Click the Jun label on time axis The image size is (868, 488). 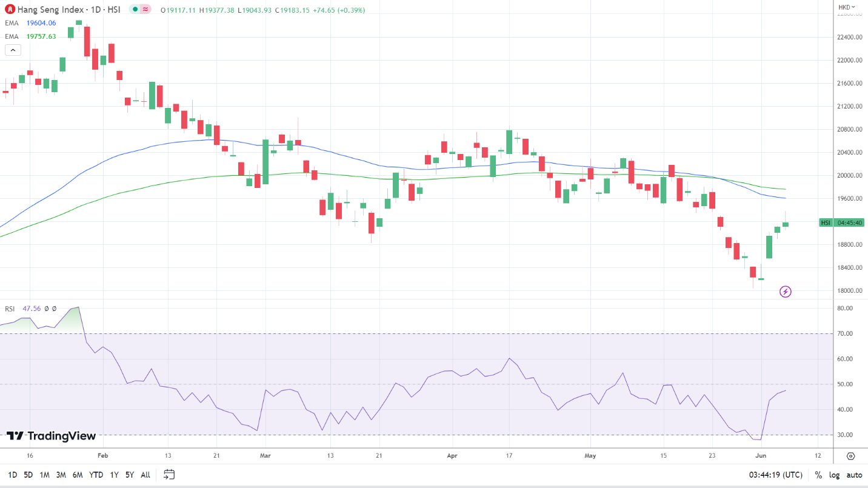coord(762,455)
